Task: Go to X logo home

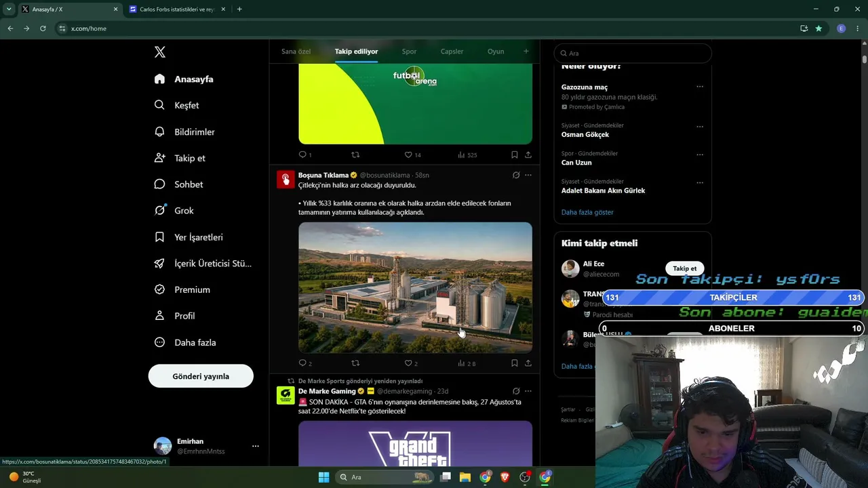Action: click(160, 52)
